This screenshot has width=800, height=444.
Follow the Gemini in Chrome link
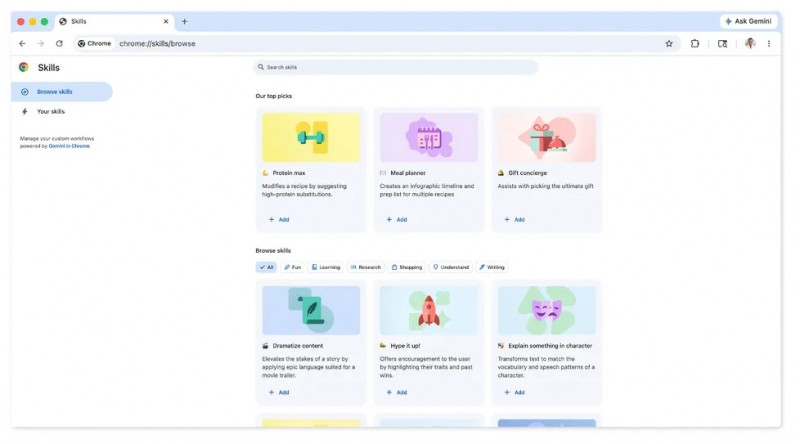pos(69,146)
